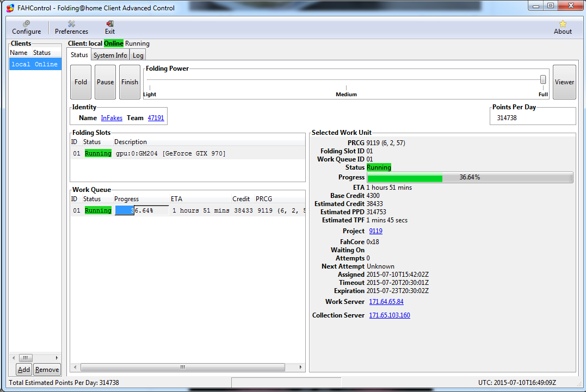Viewport: 586px width, 392px height.
Task: Click the FahCore 0x18 value
Action: pyautogui.click(x=373, y=242)
